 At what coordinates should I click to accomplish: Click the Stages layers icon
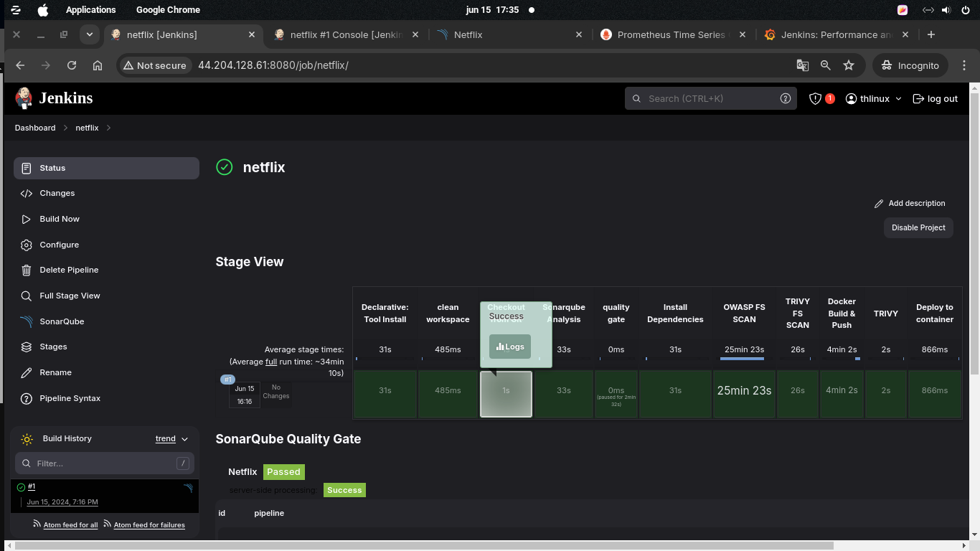27,347
